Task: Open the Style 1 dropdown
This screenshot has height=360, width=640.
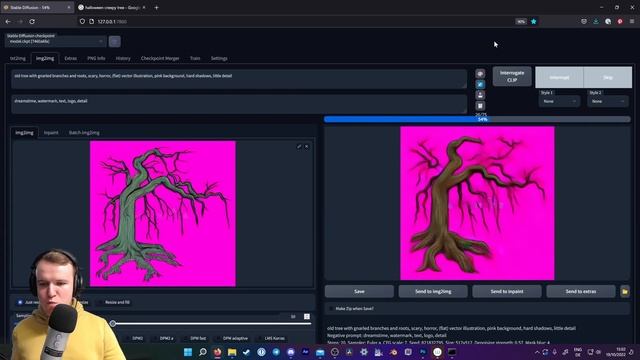Action: tap(559, 101)
